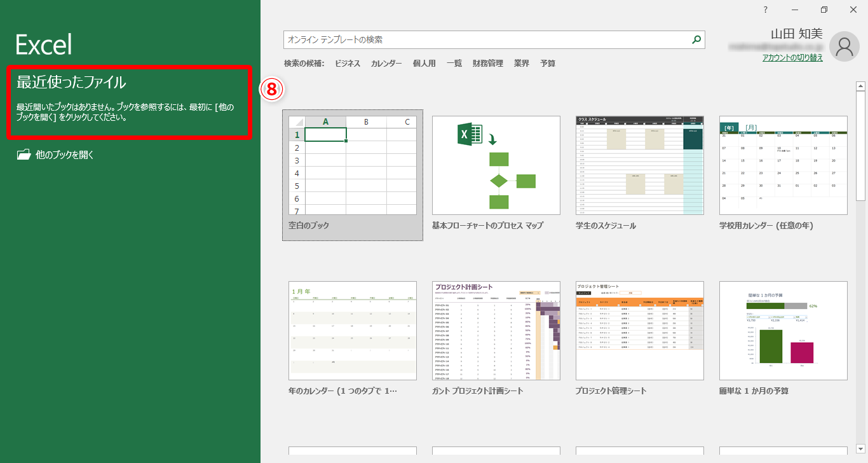Viewport: 868px width, 463px height.
Task: Open the 基本フローチャートのプロセス マップ template
Action: click(496, 175)
